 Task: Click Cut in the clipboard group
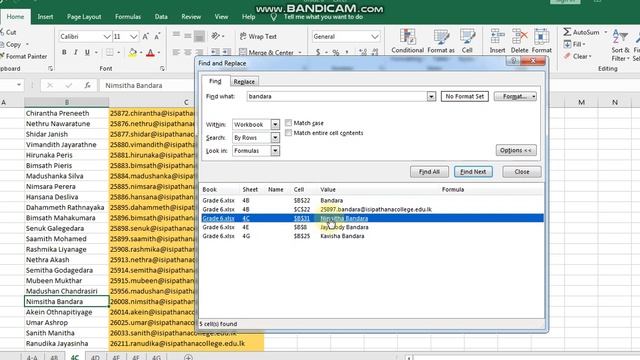[9, 32]
